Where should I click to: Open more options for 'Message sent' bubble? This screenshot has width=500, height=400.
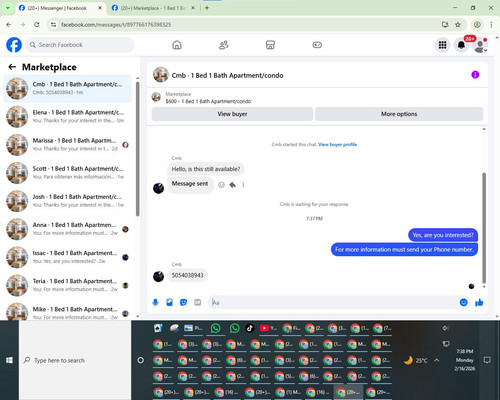[x=243, y=185]
